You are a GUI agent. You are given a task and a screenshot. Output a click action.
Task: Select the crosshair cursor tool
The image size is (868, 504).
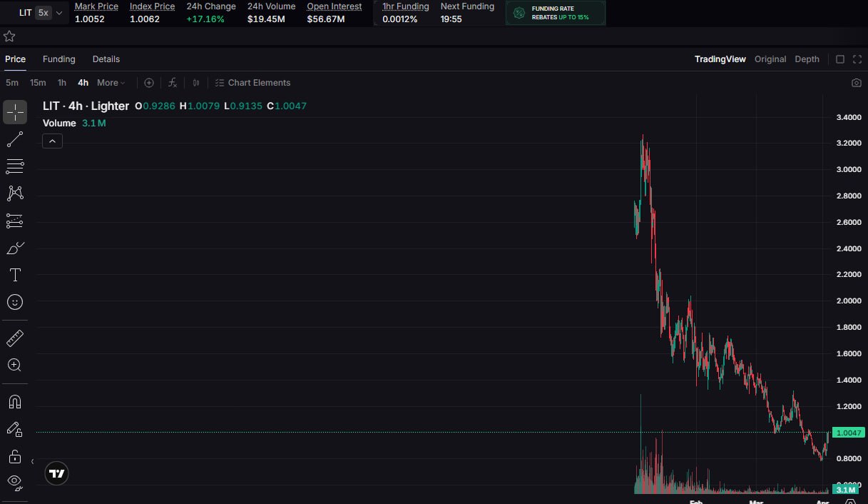(x=15, y=112)
